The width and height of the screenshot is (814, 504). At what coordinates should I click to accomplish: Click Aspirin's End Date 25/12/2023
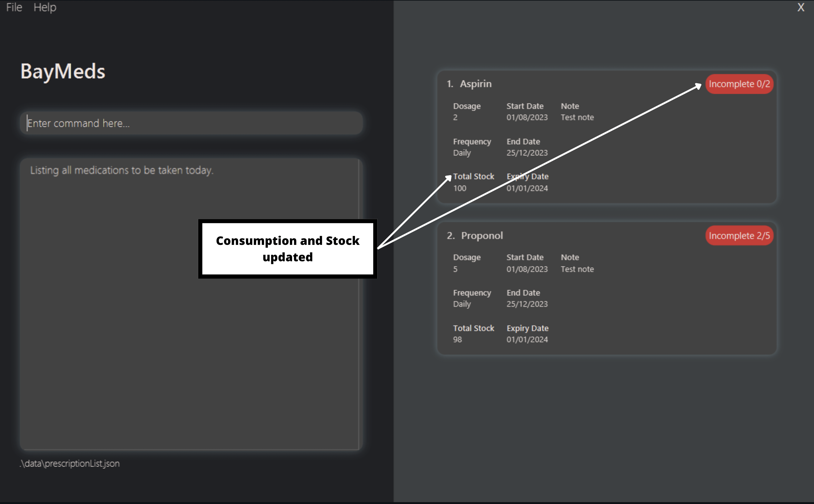(x=527, y=153)
